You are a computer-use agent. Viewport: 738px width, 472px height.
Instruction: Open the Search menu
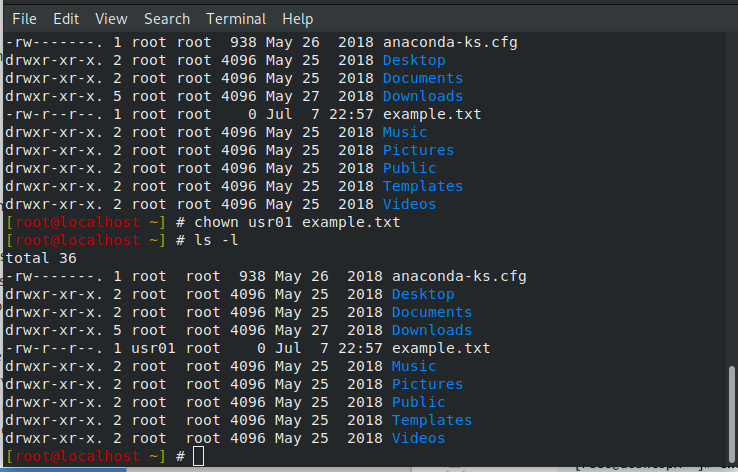[166, 19]
